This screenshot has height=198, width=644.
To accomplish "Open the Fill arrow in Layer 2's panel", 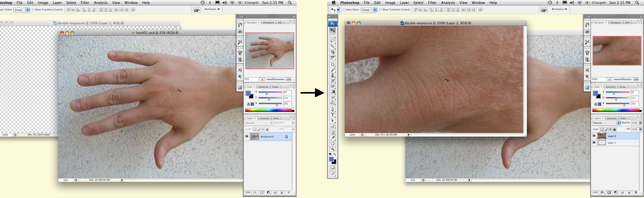I will coord(640,129).
